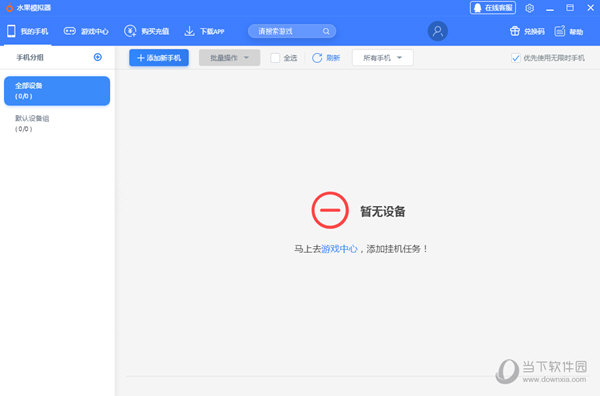Select 全部设备 group
600x396 pixels.
pos(57,91)
